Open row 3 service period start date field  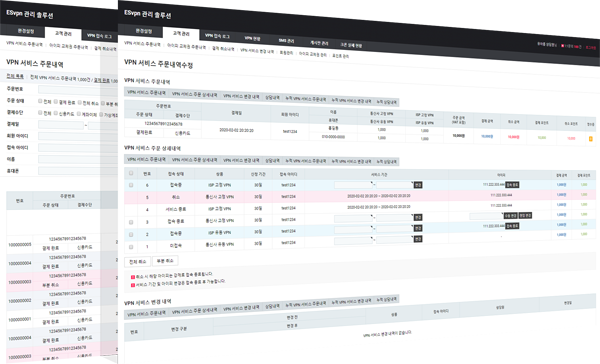point(353,219)
